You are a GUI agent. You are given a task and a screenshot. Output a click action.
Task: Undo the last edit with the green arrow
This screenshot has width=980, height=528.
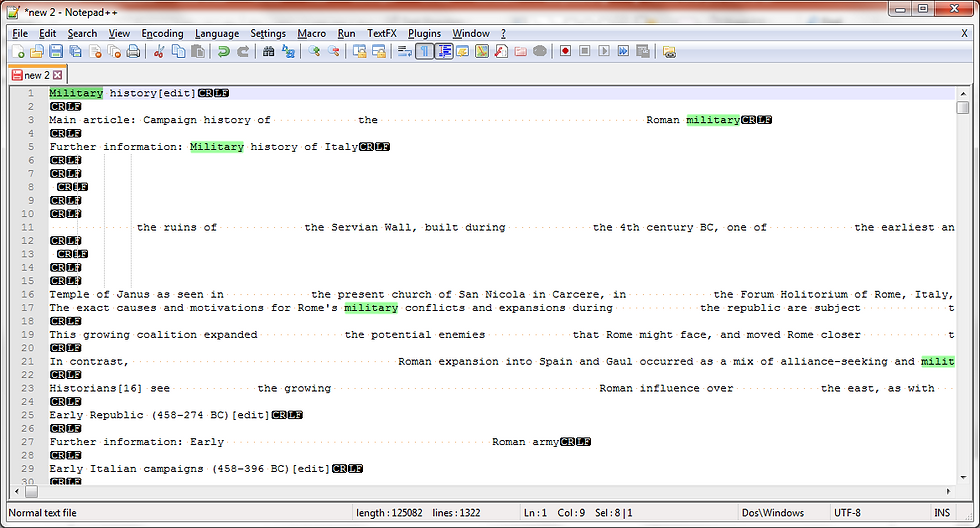[223, 52]
